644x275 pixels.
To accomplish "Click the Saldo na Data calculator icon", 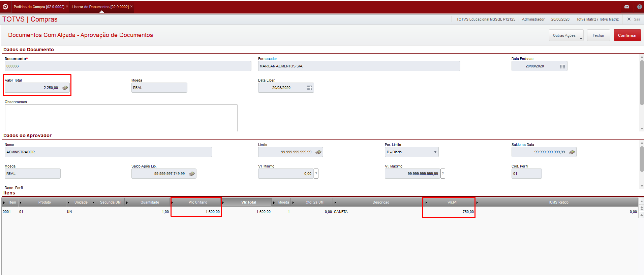I will (x=572, y=152).
